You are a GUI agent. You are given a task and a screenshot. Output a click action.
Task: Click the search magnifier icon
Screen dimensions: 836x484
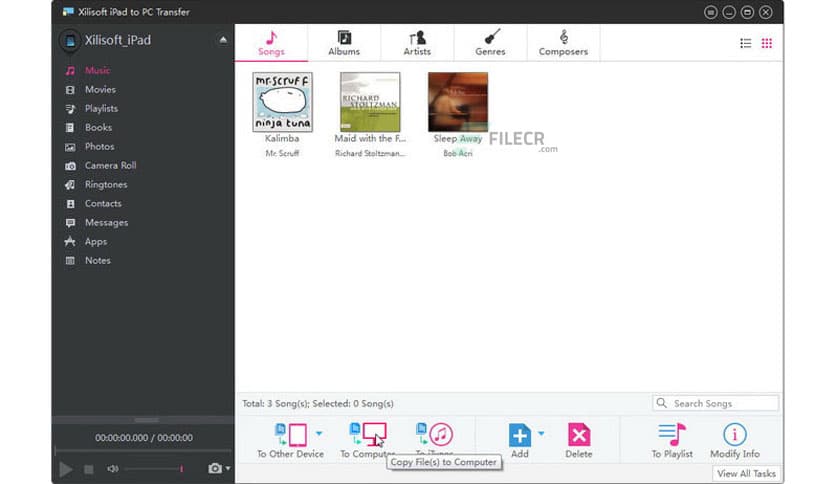(662, 403)
